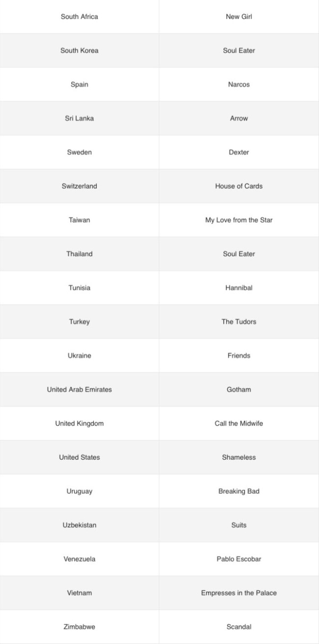
Task: Click the Breaking Bad cell
Action: pyautogui.click(x=239, y=491)
